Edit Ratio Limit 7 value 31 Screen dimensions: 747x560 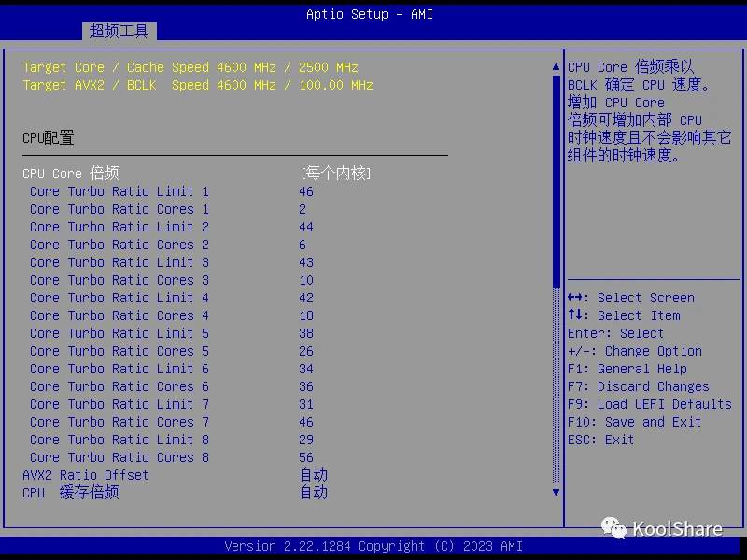[x=306, y=404]
